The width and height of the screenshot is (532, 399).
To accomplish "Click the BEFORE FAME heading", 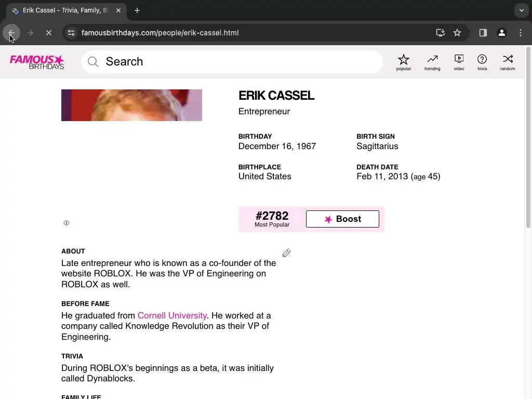I will 85,303.
